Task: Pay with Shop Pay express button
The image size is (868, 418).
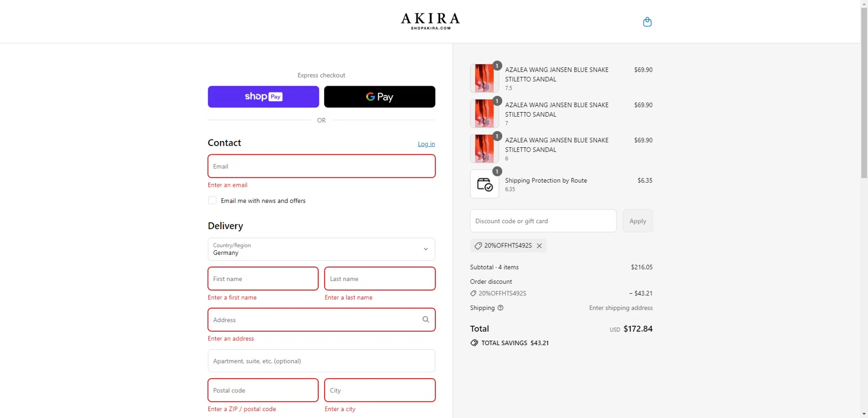Action: coord(263,97)
